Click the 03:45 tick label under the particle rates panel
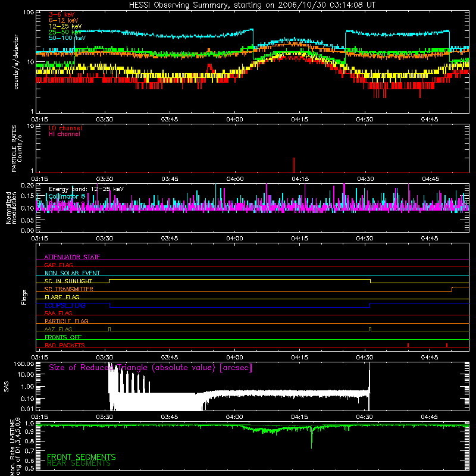This screenshot has height=476, width=476. click(170, 179)
